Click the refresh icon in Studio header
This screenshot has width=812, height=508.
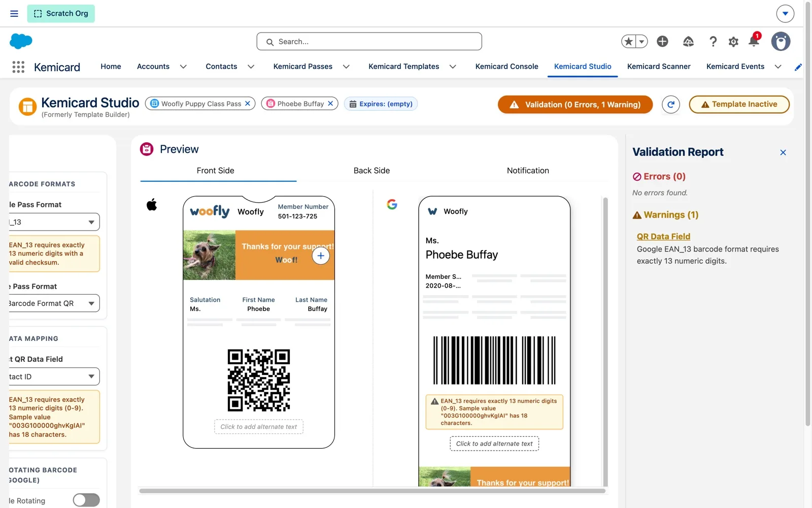pyautogui.click(x=671, y=105)
